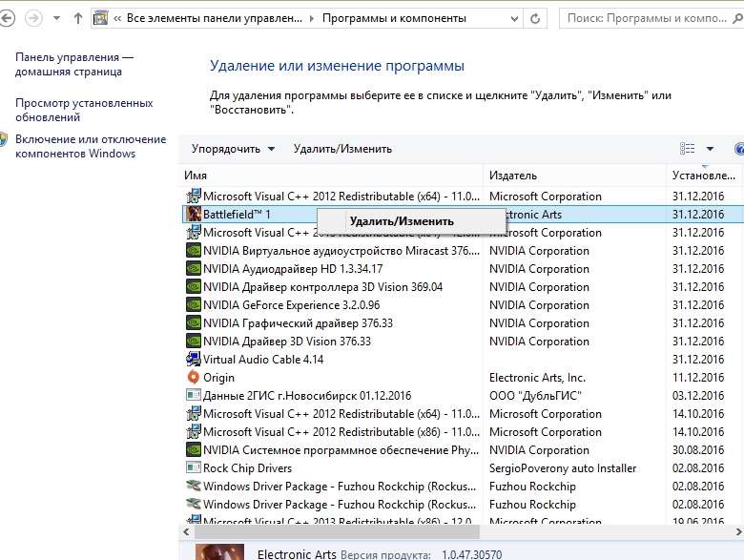
Task: Click the shield icon beside Windows components
Action: point(3,139)
